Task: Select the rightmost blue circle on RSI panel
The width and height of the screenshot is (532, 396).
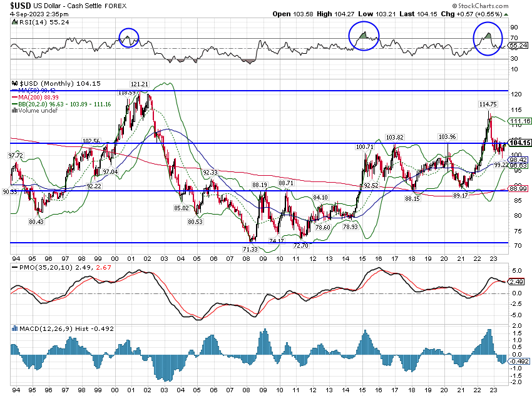Action: click(488, 38)
